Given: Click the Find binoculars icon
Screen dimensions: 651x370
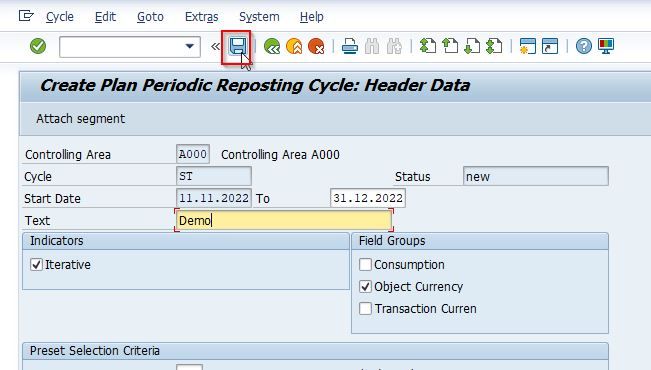Looking at the screenshot, I should (x=372, y=46).
